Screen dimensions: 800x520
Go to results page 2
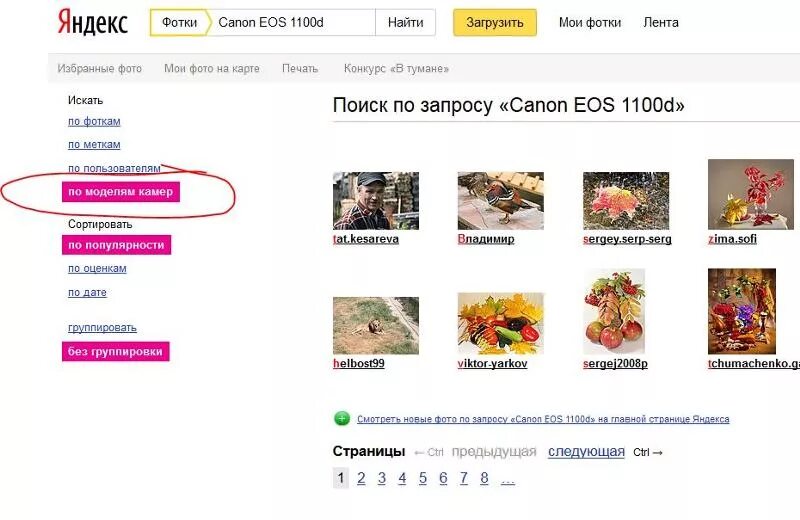pyautogui.click(x=361, y=478)
